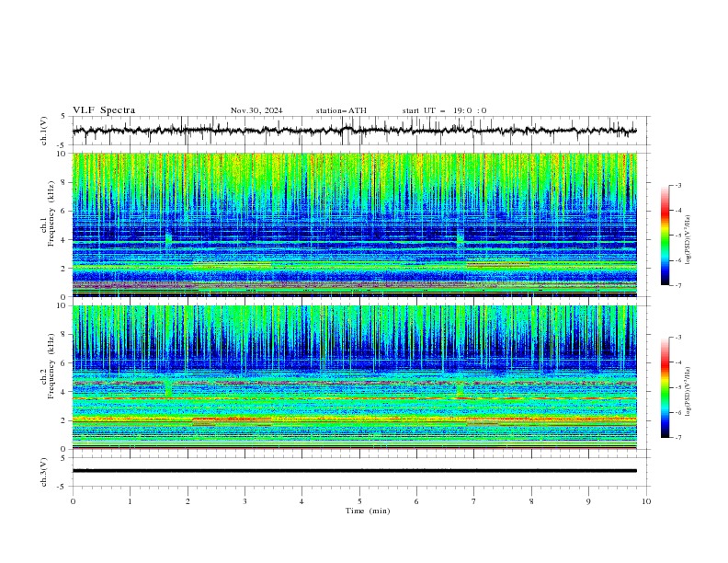Image resolution: width=728 pixels, height=563 pixels.
Task: Click the ch.1(V) waveform trace
Action: pyautogui.click(x=355, y=131)
